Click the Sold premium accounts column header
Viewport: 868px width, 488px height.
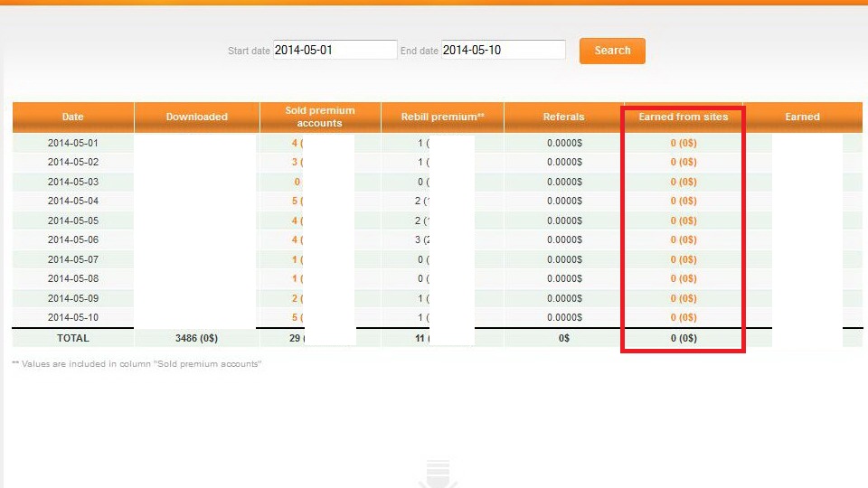tap(320, 117)
